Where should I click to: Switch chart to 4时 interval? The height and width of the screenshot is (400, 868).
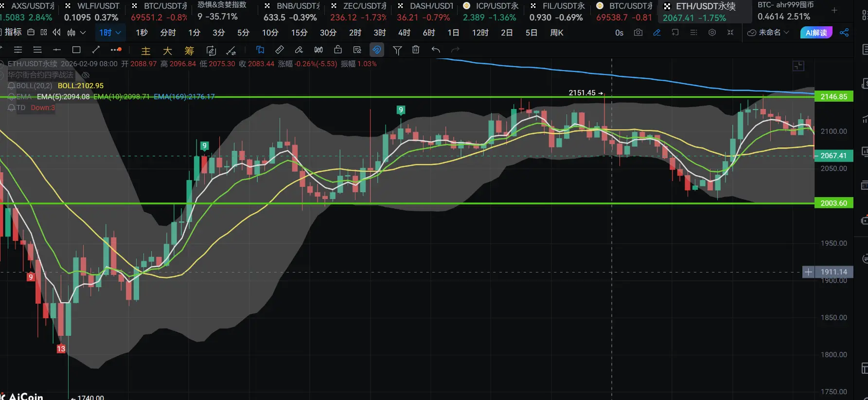click(x=404, y=33)
